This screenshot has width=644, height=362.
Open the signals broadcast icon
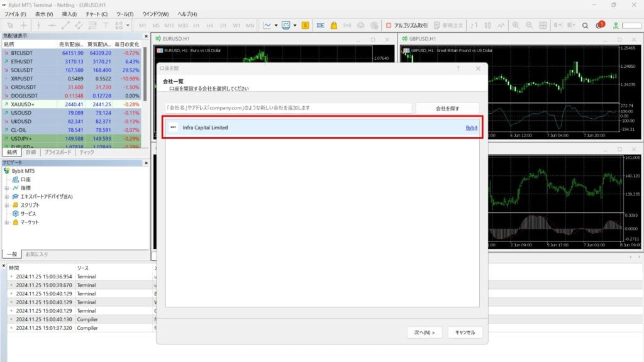(347, 25)
